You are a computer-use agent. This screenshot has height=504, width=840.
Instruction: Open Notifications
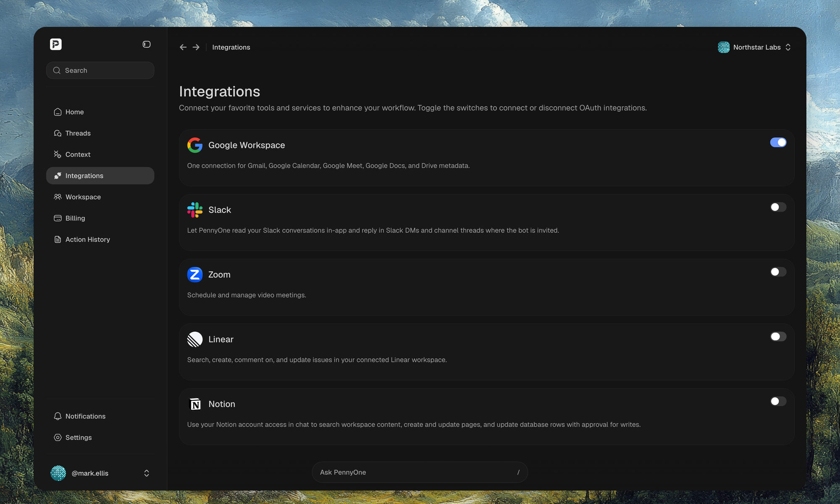coord(100,416)
